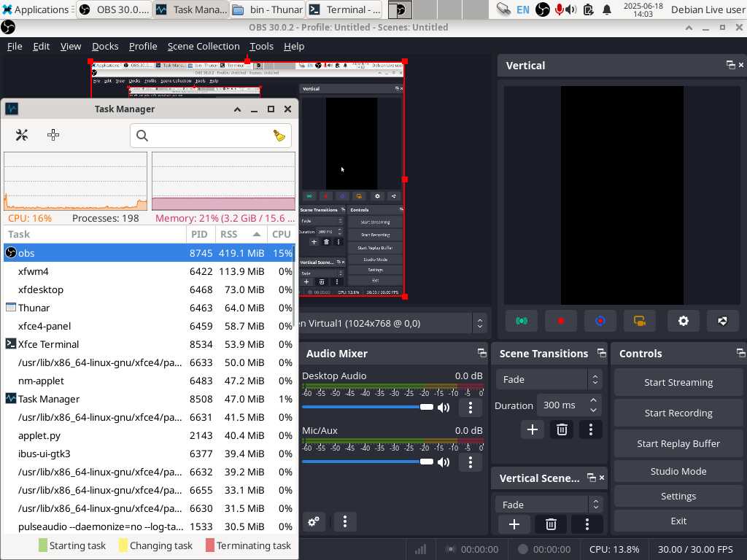Add a vertical scene transition with the plus icon
Image resolution: width=747 pixels, height=560 pixels.
coord(514,524)
